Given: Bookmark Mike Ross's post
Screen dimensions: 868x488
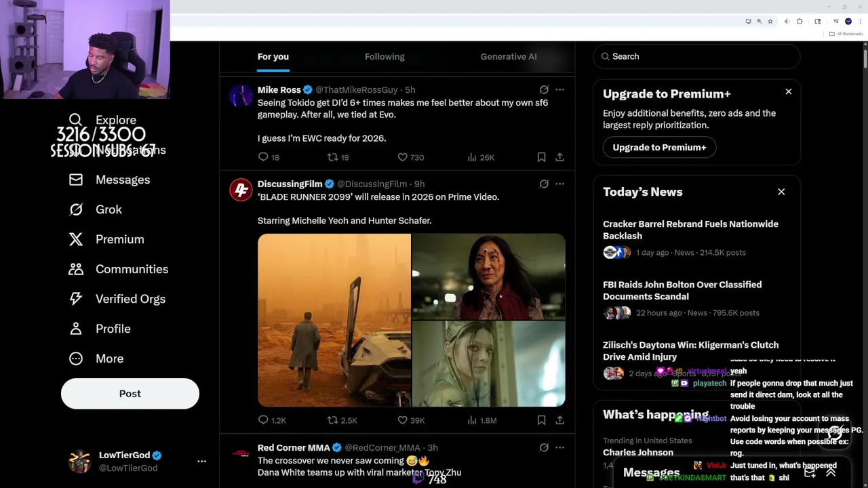Looking at the screenshot, I should [541, 157].
